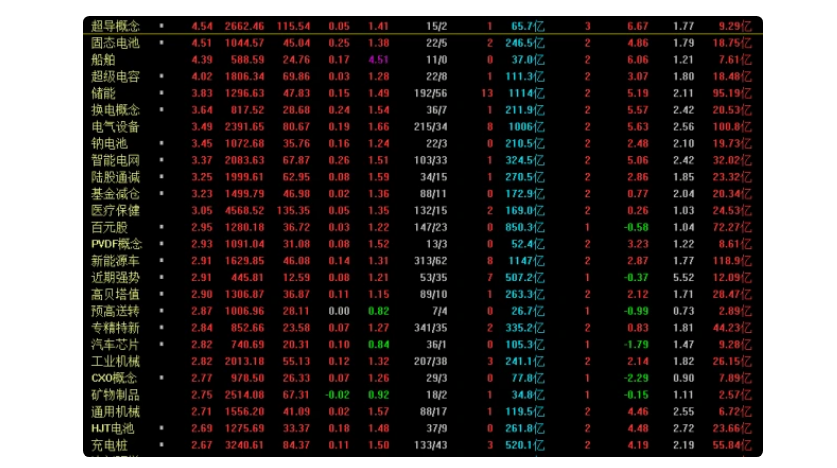Open the 汽车芯片 sector name
Viewport: 837px width, 468px height.
point(115,344)
